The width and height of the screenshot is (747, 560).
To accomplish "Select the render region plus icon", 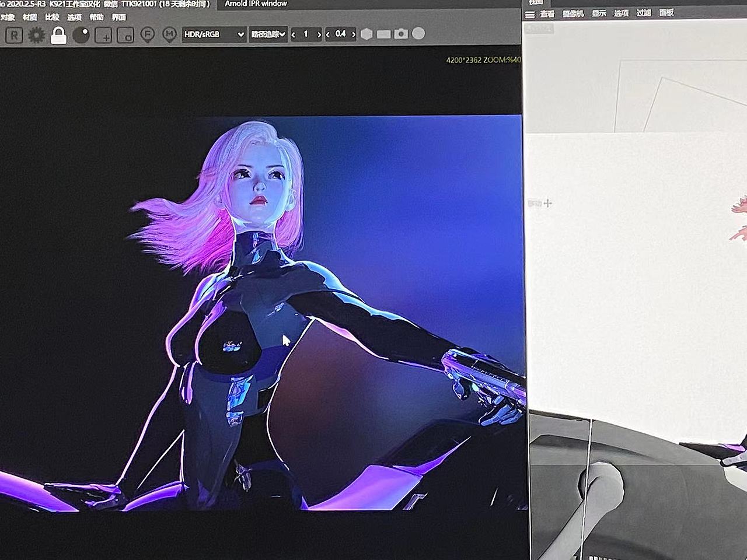I will click(103, 36).
